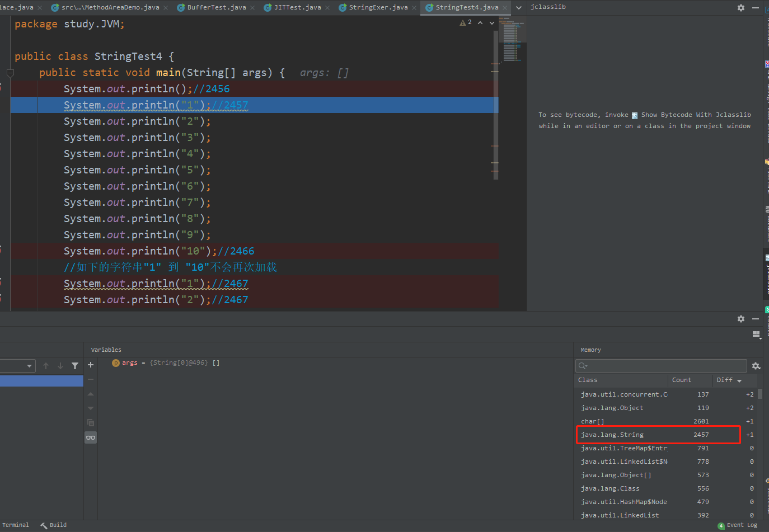Image resolution: width=769 pixels, height=532 pixels.
Task: Close the MethodAreaDemo.java tab
Action: (x=166, y=8)
